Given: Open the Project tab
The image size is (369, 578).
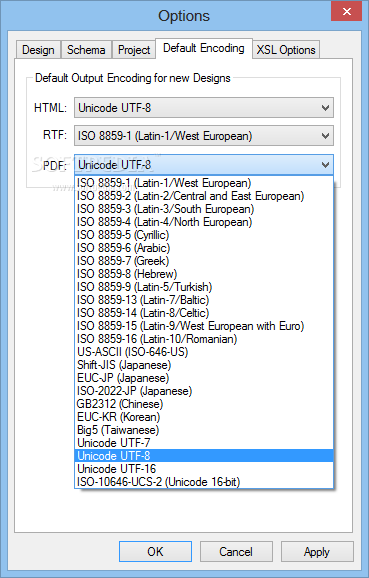Looking at the screenshot, I should 134,50.
